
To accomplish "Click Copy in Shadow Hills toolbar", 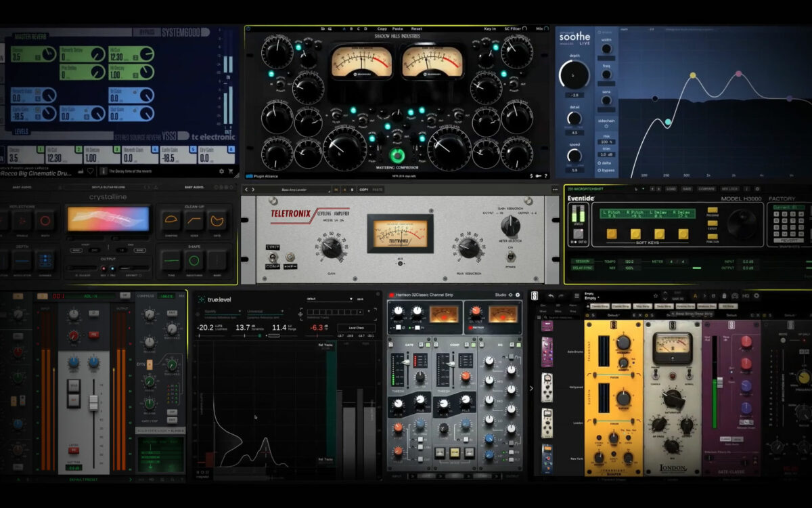I will (382, 28).
